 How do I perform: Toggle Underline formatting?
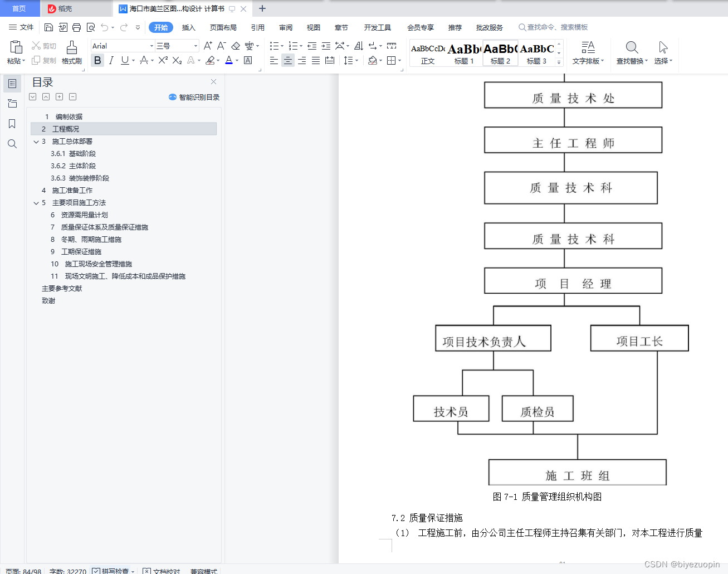point(125,60)
